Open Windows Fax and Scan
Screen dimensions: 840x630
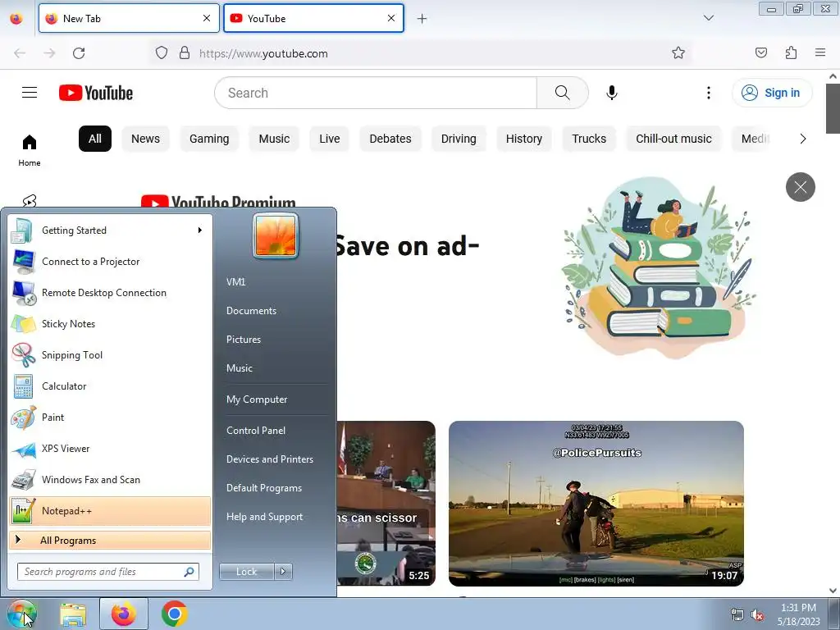point(110,479)
